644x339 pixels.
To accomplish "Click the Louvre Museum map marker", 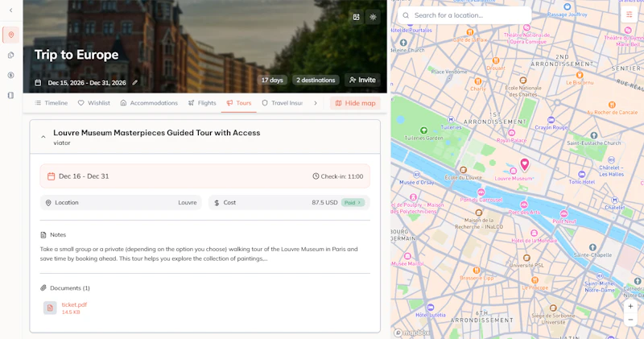I will [x=513, y=171].
